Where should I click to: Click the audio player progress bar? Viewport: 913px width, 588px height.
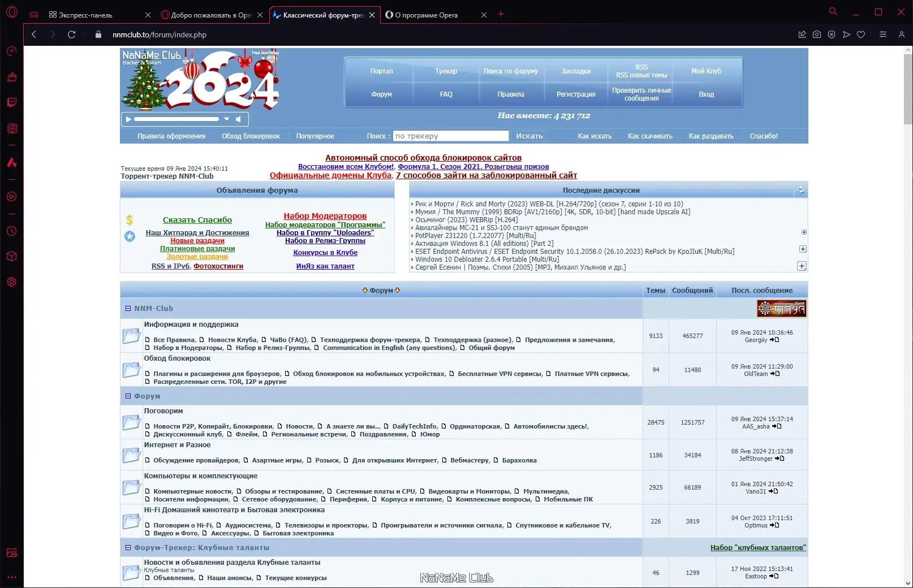click(x=176, y=119)
